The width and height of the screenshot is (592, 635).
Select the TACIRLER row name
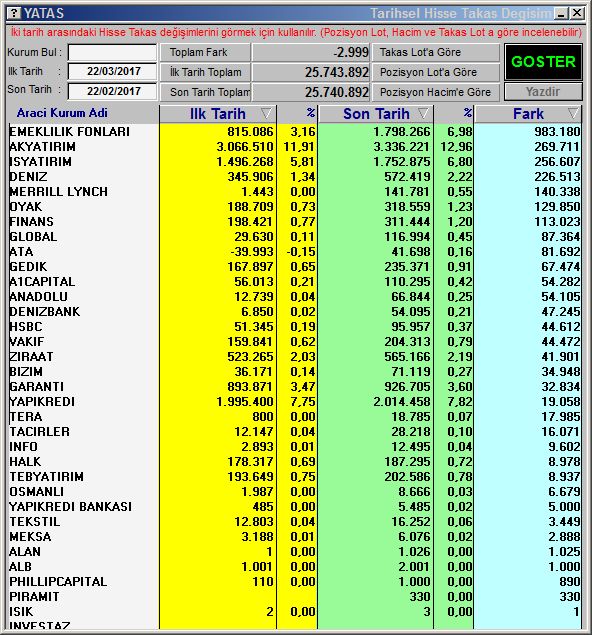(x=40, y=431)
